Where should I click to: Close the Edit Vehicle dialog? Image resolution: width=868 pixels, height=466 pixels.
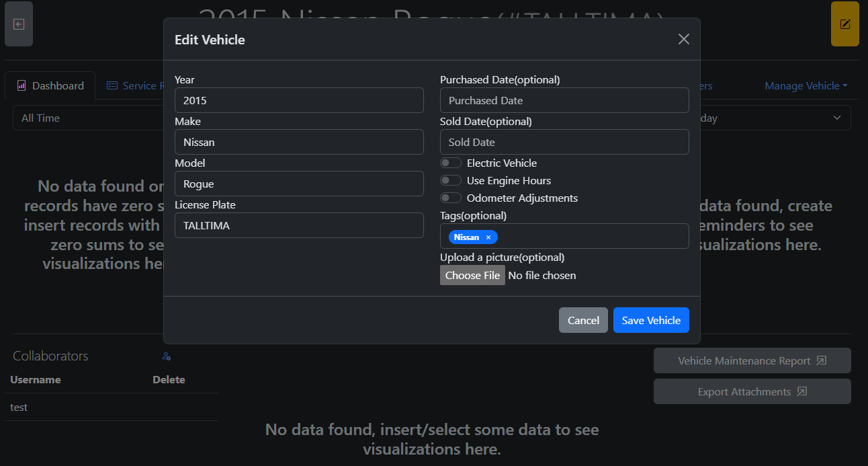coord(683,39)
